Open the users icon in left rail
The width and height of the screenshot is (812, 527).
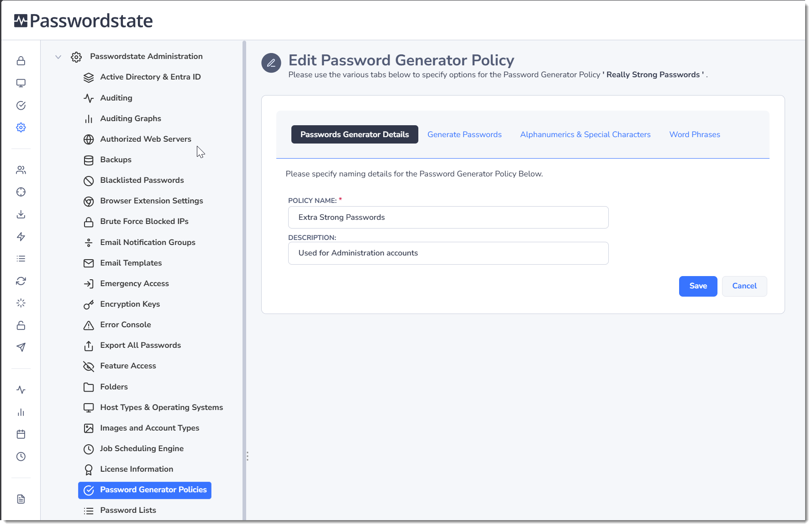click(21, 170)
